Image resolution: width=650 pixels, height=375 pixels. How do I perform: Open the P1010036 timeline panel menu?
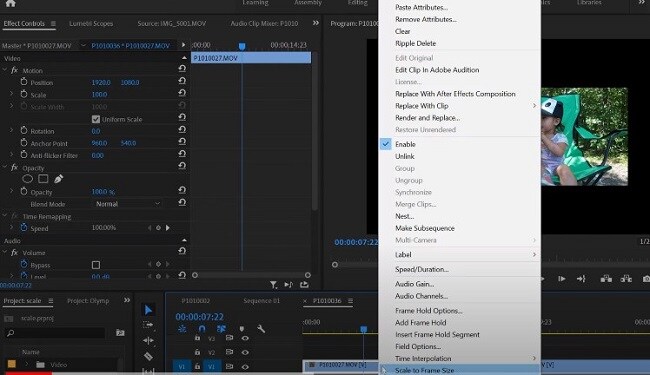[350, 301]
